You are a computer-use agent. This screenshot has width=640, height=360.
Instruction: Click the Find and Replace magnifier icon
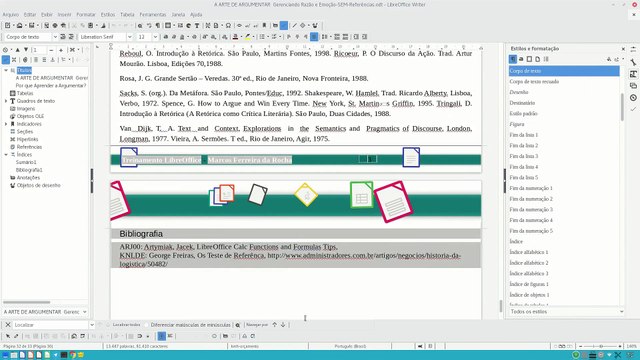140,25
